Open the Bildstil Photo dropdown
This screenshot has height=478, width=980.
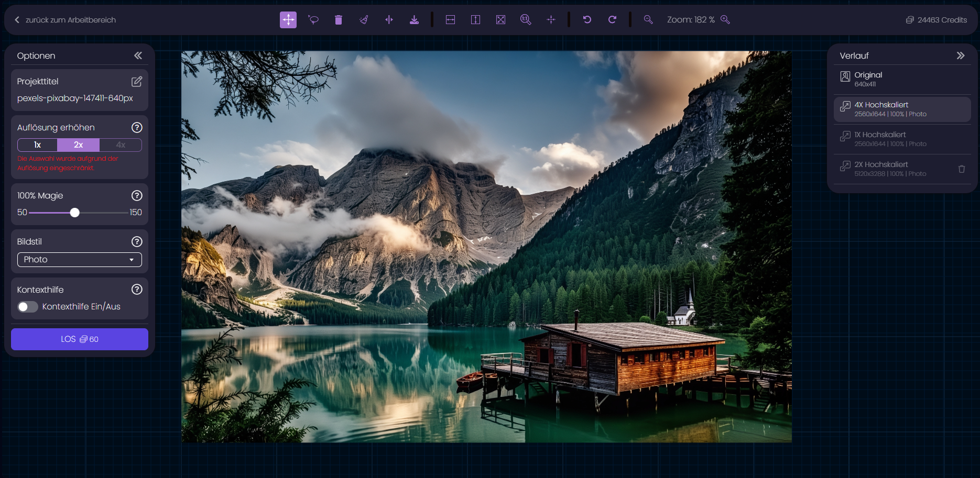[80, 260]
